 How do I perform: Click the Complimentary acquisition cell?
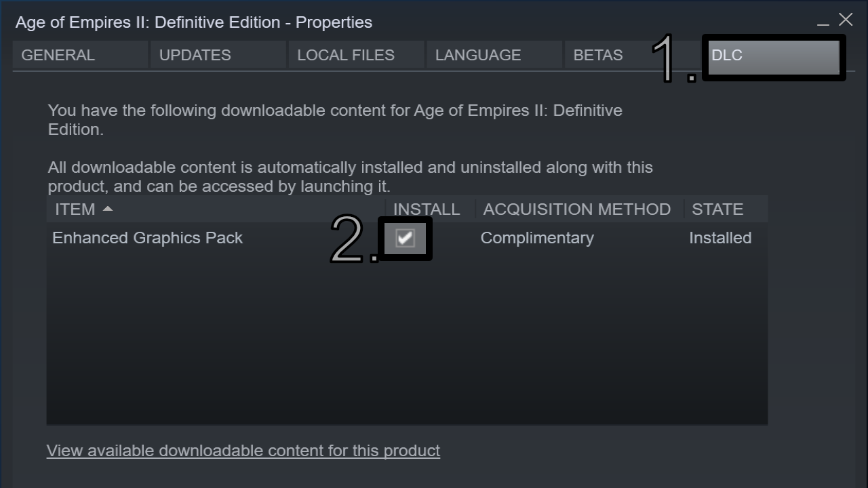pyautogui.click(x=537, y=238)
